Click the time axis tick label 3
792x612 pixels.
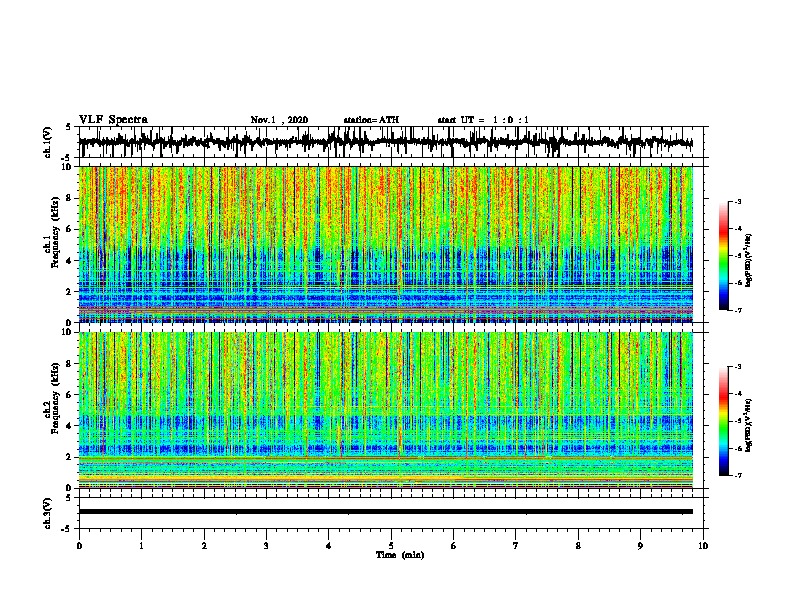pos(266,546)
